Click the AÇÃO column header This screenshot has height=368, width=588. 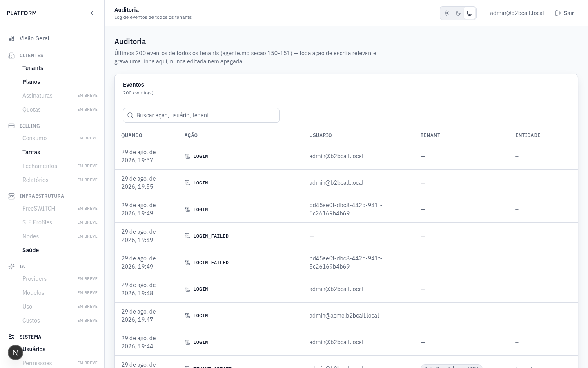tap(191, 135)
